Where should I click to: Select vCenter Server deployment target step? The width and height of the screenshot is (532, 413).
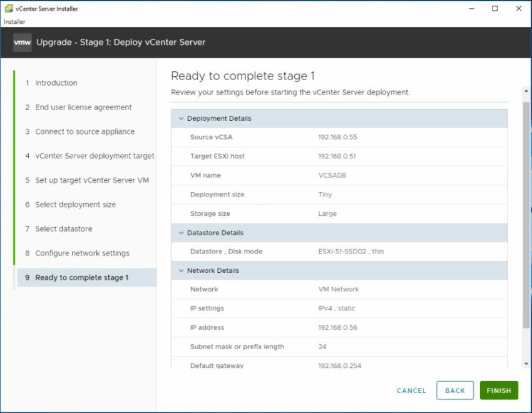point(94,156)
